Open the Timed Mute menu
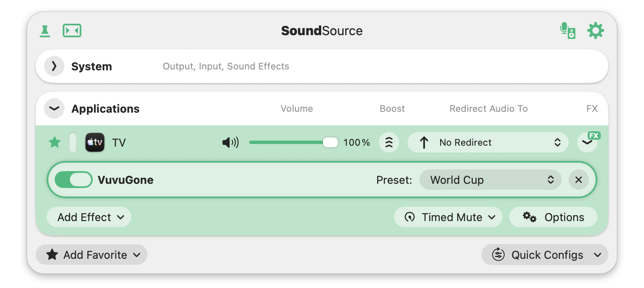The width and height of the screenshot is (644, 288). point(448,217)
